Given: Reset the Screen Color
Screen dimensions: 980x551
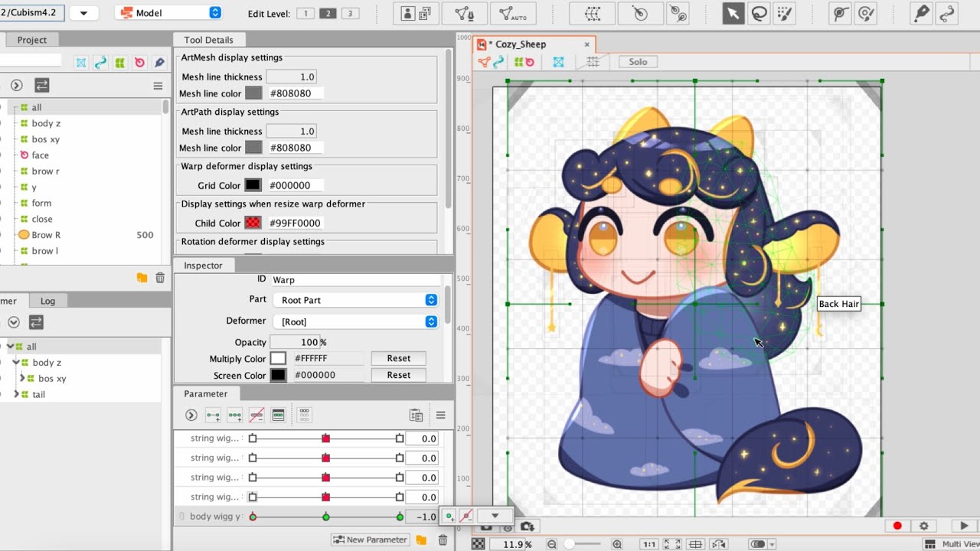Looking at the screenshot, I should [398, 375].
